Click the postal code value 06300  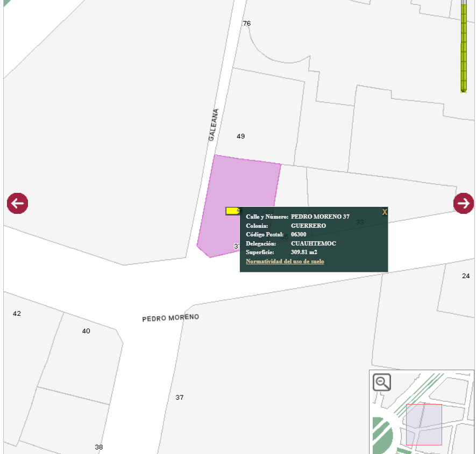coord(299,234)
